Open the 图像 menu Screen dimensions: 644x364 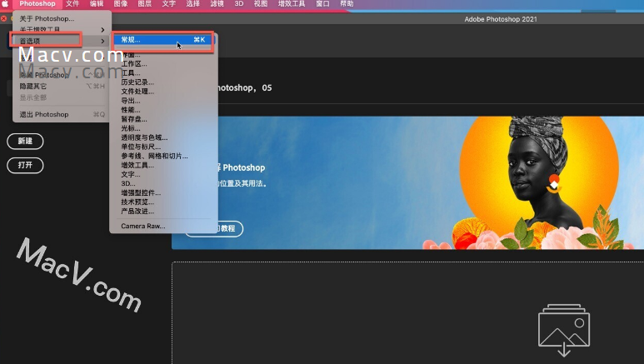pyautogui.click(x=121, y=3)
